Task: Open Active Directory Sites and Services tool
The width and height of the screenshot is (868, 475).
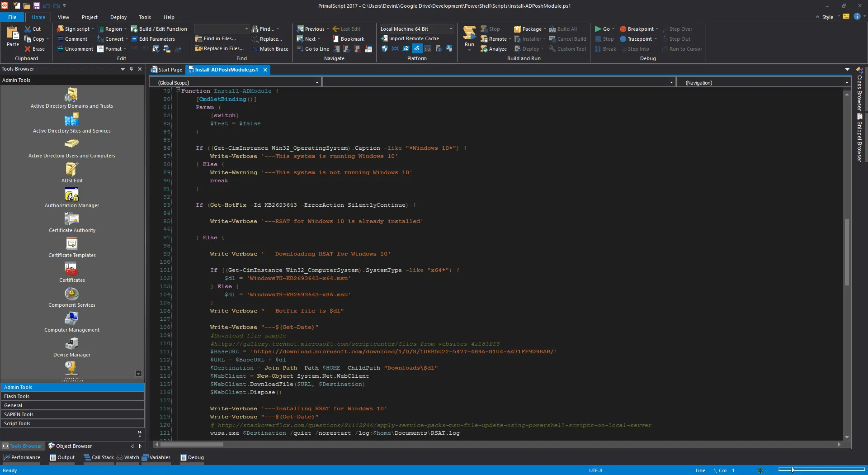Action: click(x=72, y=123)
